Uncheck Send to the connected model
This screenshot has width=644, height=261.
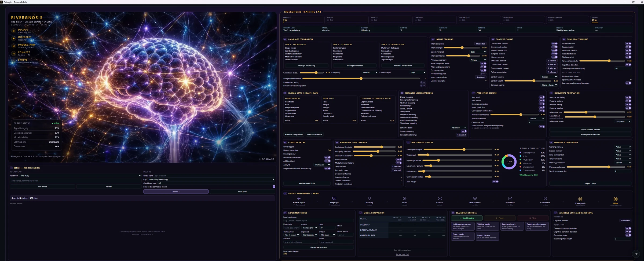click(x=274, y=187)
